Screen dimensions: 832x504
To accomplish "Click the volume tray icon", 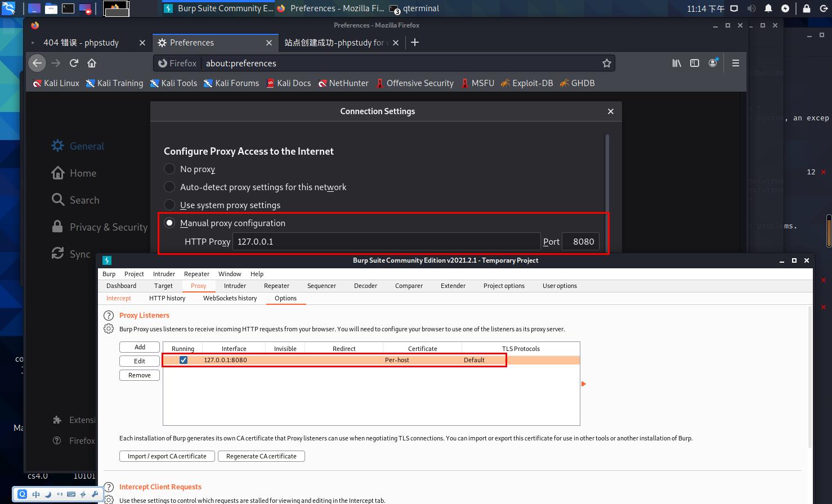I will pyautogui.click(x=751, y=8).
